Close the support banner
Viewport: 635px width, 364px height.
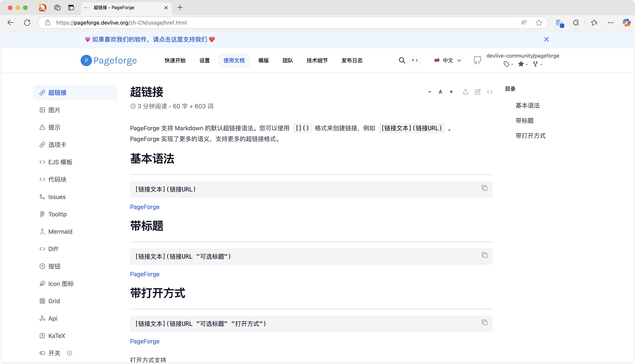click(x=546, y=39)
